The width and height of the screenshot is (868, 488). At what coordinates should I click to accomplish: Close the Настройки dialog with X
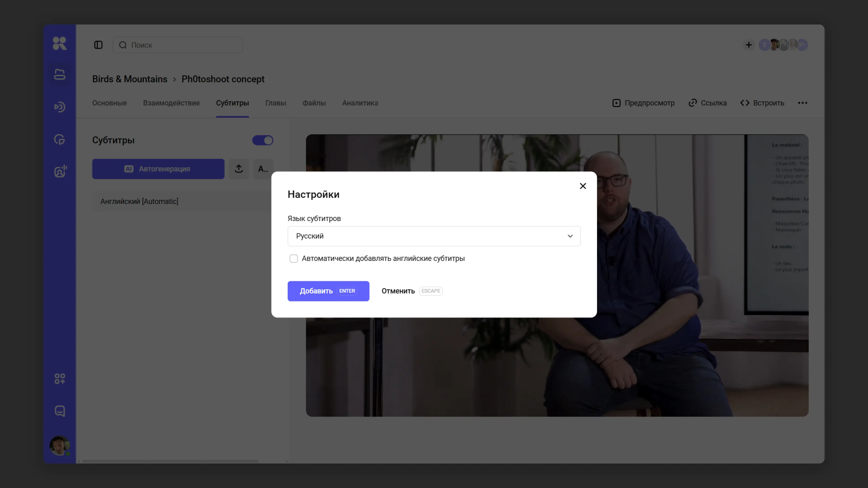pos(583,186)
